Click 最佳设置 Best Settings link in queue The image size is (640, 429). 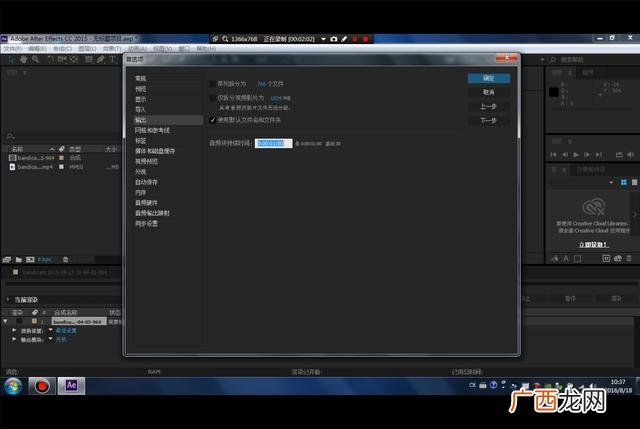[66, 330]
